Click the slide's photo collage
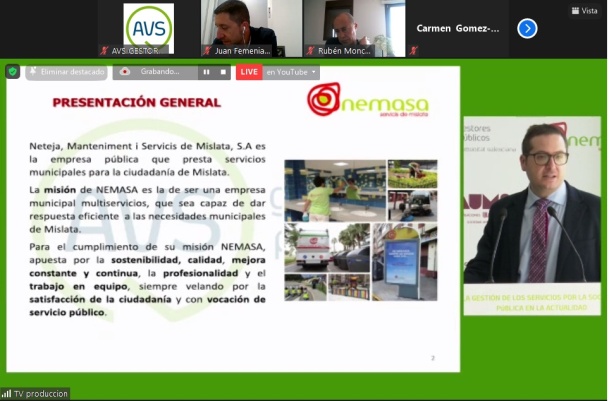This screenshot has width=609, height=401. 361,230
